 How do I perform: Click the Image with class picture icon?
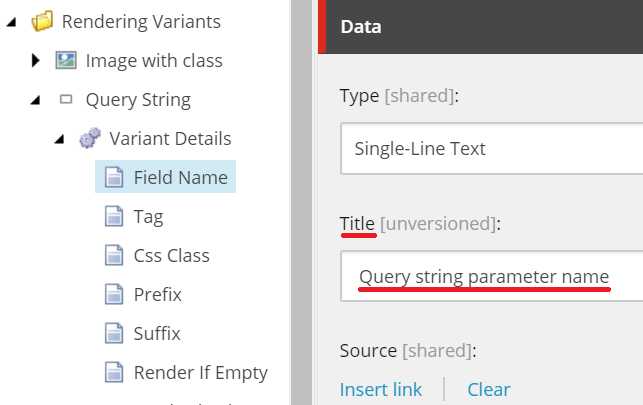point(66,60)
